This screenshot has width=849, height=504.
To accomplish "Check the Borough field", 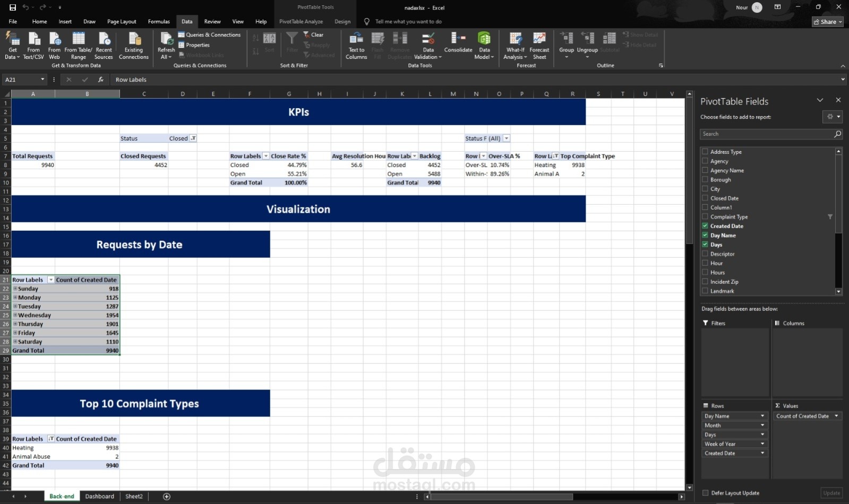I will [705, 180].
